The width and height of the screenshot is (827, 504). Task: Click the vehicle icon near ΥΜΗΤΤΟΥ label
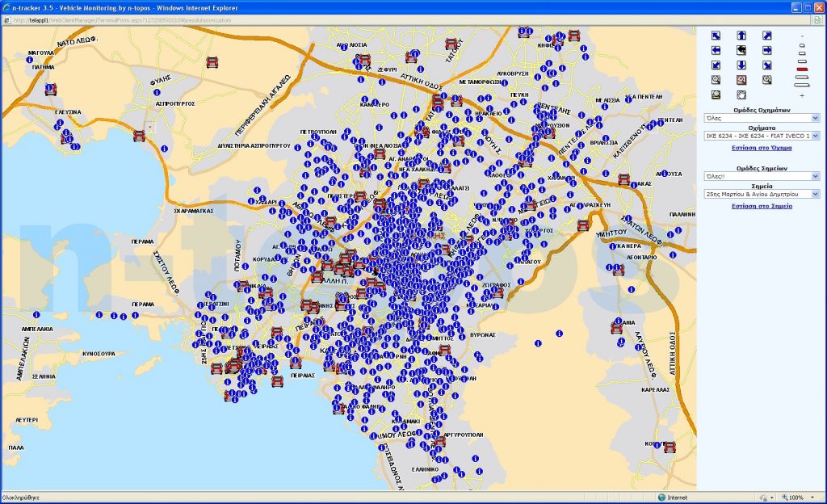[583, 225]
